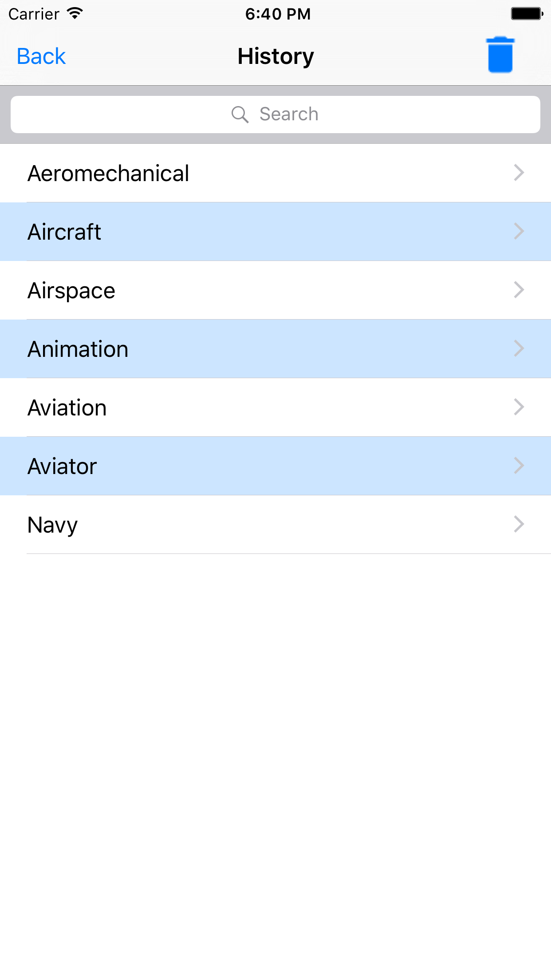Image resolution: width=551 pixels, height=980 pixels.
Task: Tap the battery indicator icon
Action: click(x=527, y=14)
